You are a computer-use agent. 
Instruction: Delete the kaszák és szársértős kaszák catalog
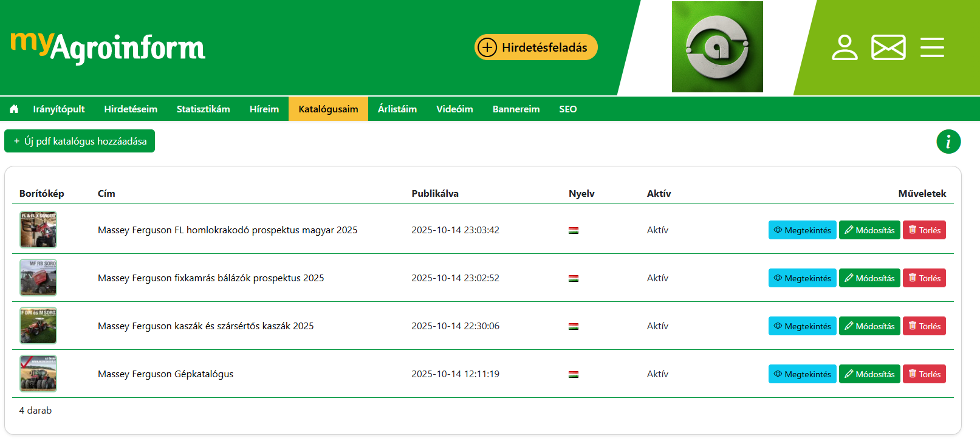tap(923, 326)
